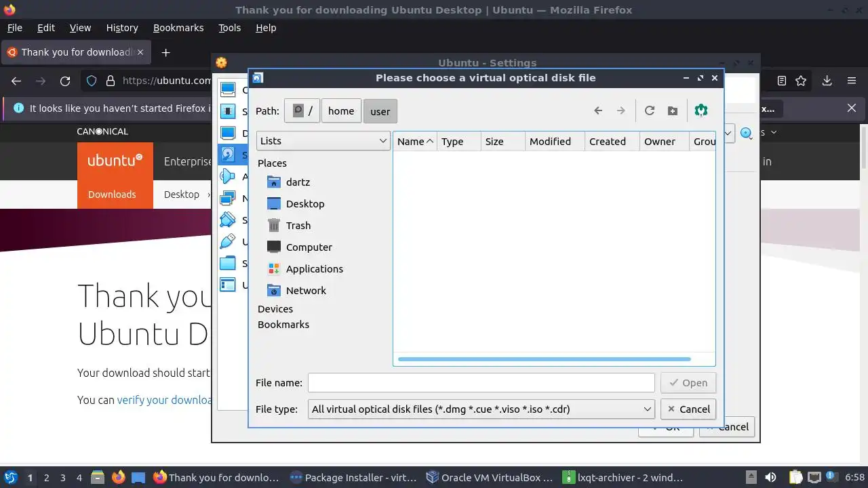
Task: Open Firefox hamburger application menu
Action: [x=852, y=81]
